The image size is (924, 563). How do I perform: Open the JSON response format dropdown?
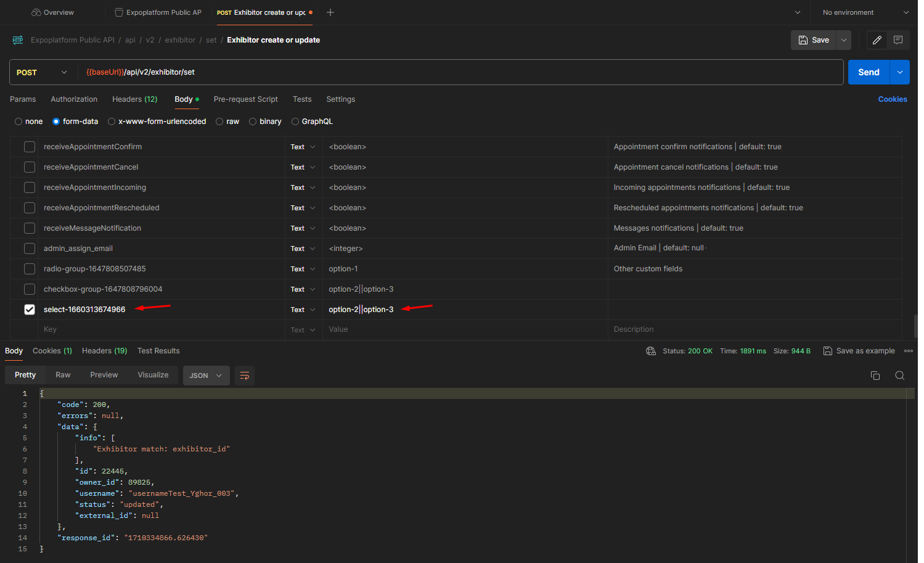click(206, 375)
